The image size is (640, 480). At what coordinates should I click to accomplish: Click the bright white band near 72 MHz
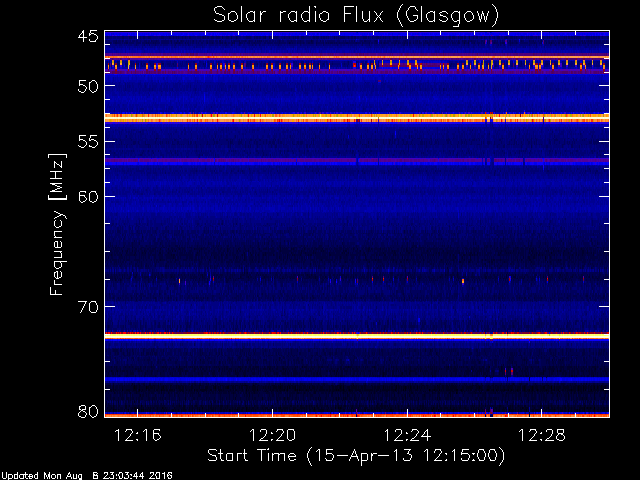357,336
